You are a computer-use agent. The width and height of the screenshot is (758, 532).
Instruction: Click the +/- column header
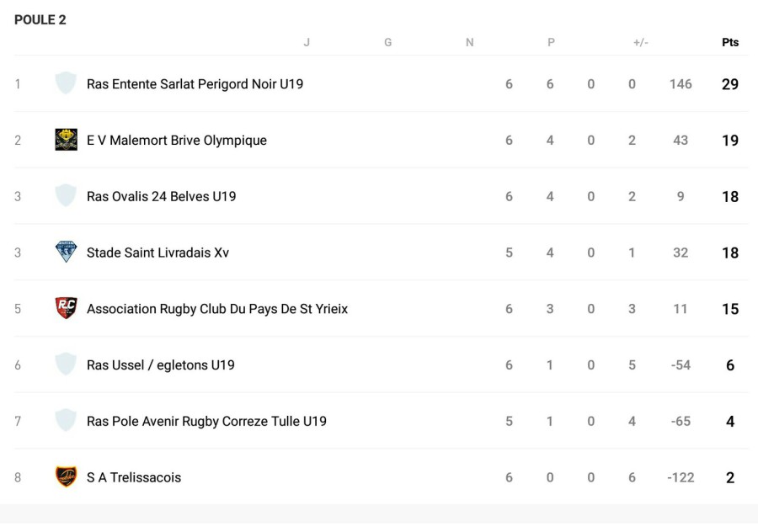click(641, 42)
